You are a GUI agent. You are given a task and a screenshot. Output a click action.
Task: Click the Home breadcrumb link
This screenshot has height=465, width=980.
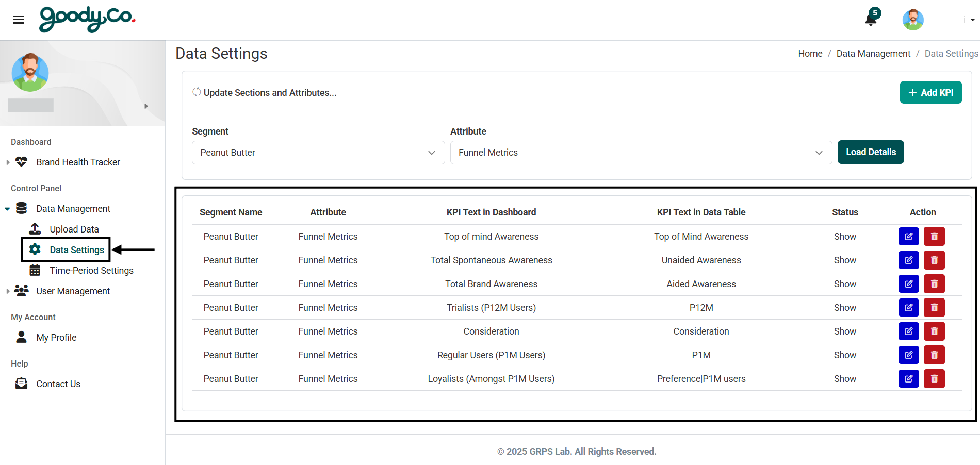click(810, 53)
